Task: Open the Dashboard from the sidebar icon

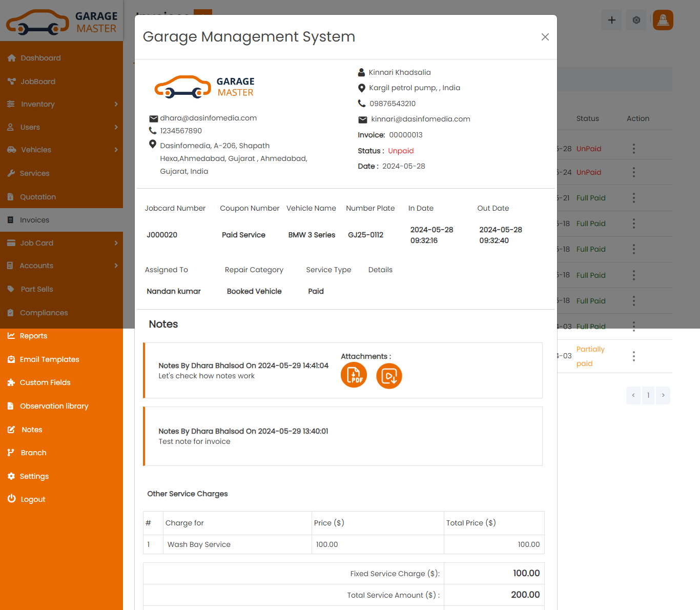Action: click(11, 58)
